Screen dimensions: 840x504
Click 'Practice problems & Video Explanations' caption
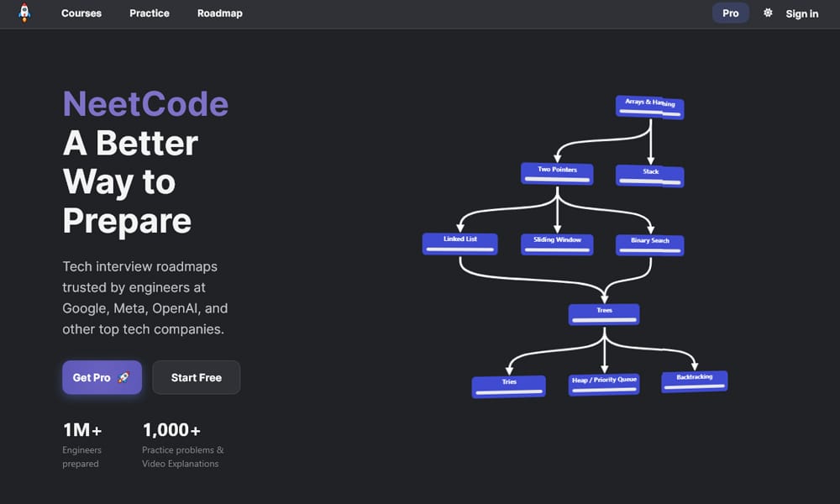[182, 457]
